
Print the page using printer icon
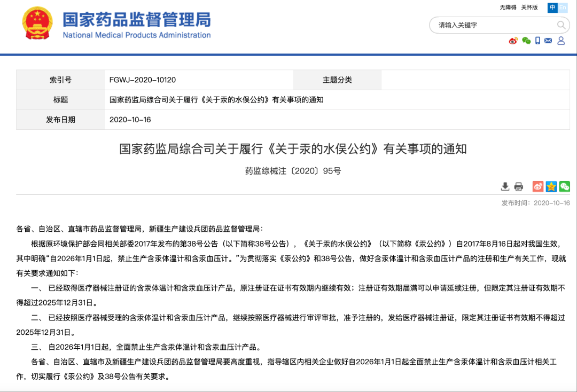519,186
